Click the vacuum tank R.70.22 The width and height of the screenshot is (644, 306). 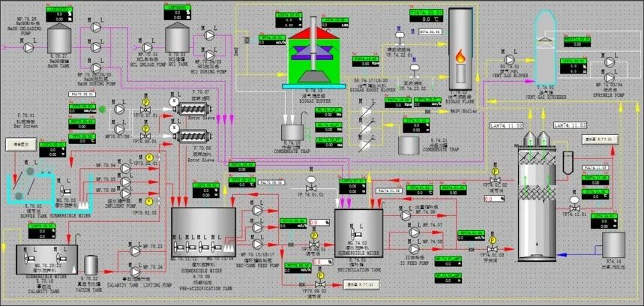pos(91,265)
